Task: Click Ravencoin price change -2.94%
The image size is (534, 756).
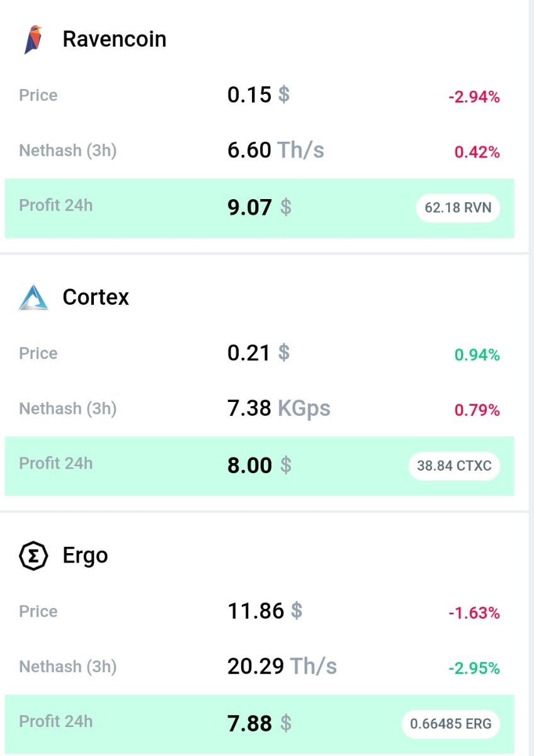Action: (x=474, y=97)
